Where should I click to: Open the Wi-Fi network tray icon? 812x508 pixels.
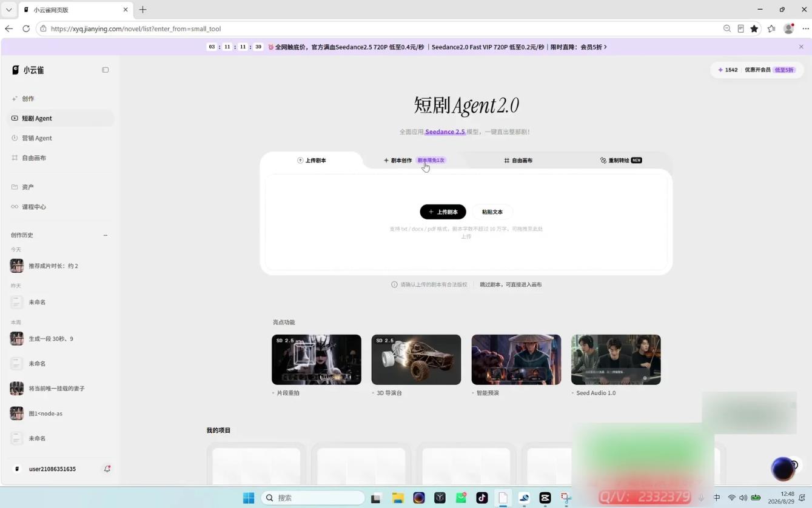click(x=731, y=498)
